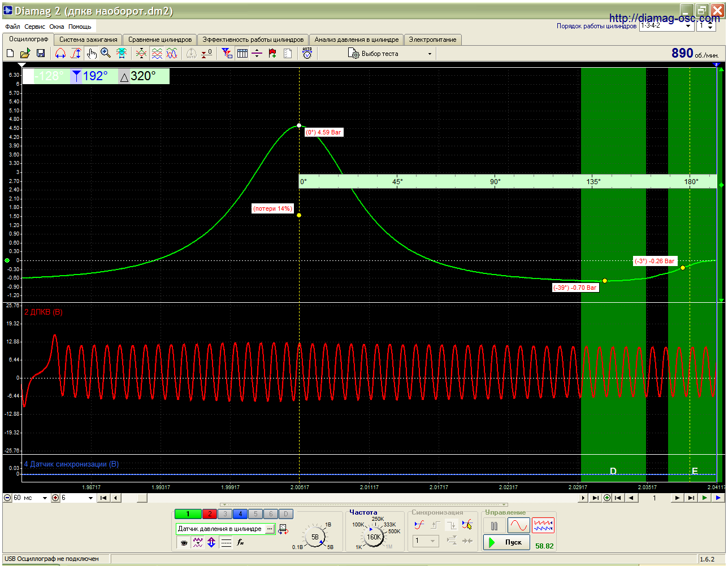
Task: Click the overlapping blue-green sine waves toolbar icon
Action: coord(172,53)
